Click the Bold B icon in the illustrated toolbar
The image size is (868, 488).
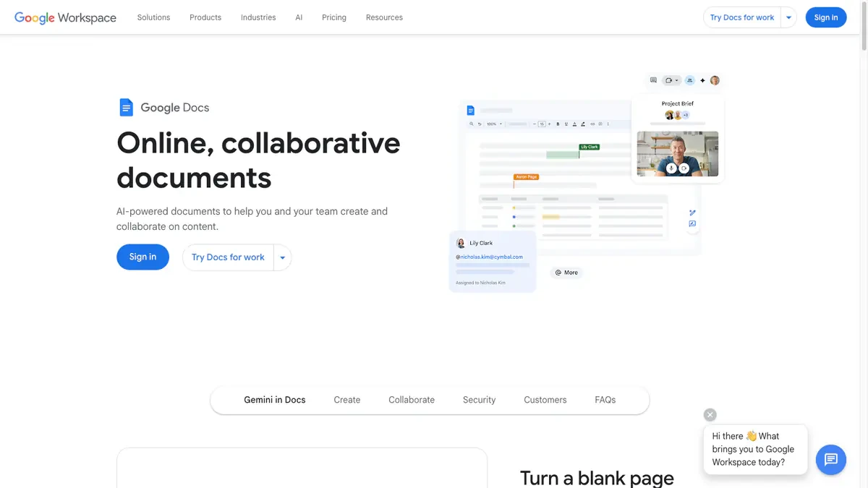pos(558,124)
